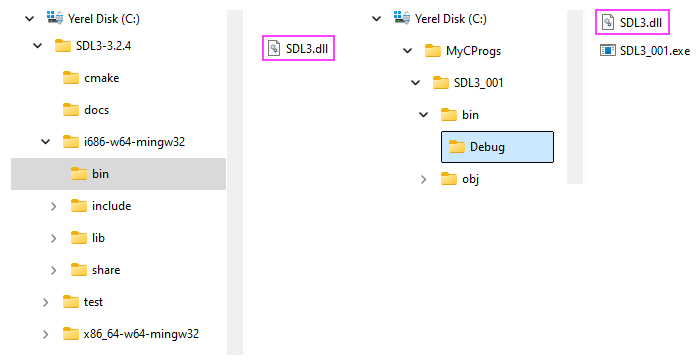Screen dimensions: 698x362
Task: Expand the obj folder chevron
Action: tap(423, 179)
